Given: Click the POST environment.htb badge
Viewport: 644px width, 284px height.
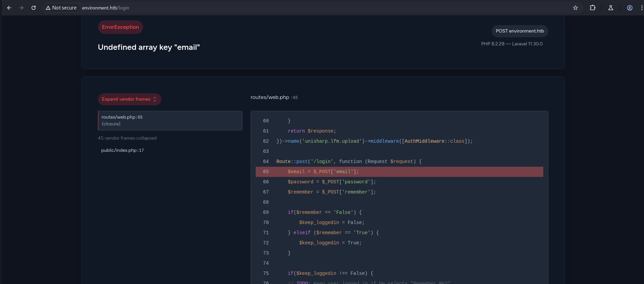Looking at the screenshot, I should 520,31.
